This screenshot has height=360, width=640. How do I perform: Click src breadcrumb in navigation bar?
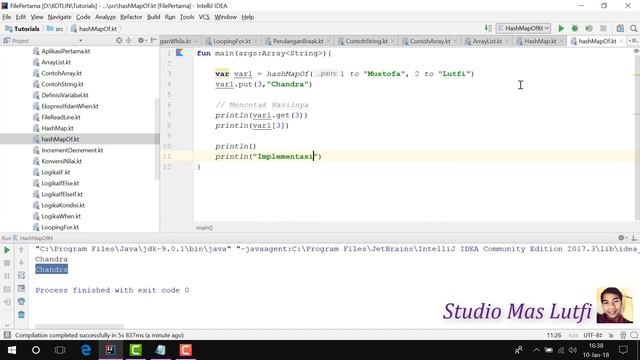pyautogui.click(x=55, y=29)
